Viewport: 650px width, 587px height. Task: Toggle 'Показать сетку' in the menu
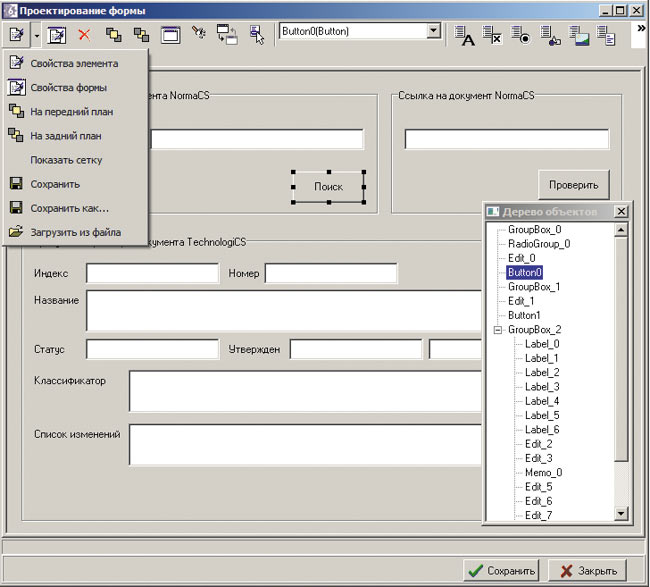pos(66,160)
